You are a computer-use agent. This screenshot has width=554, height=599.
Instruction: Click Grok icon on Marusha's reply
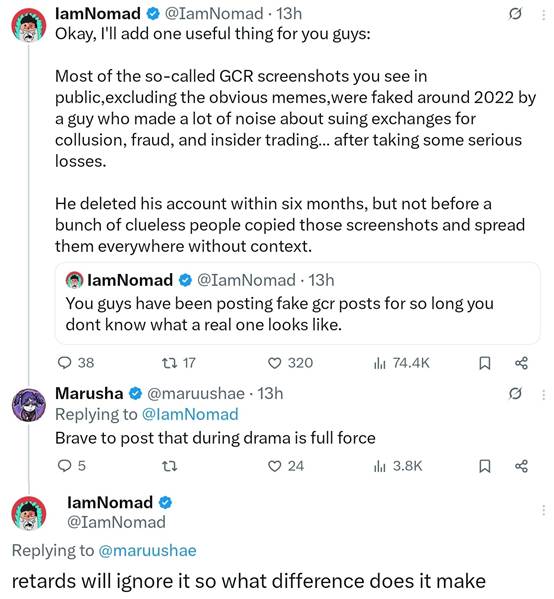pyautogui.click(x=515, y=393)
